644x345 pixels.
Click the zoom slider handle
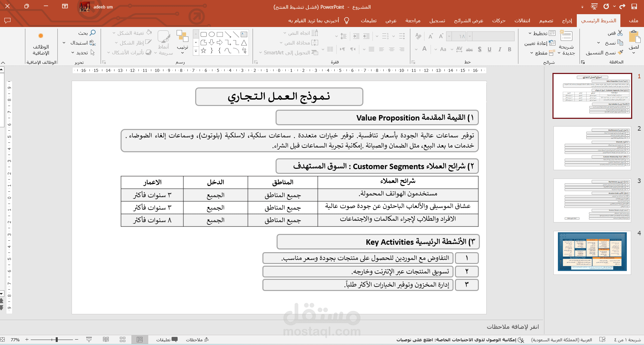pyautogui.click(x=57, y=340)
